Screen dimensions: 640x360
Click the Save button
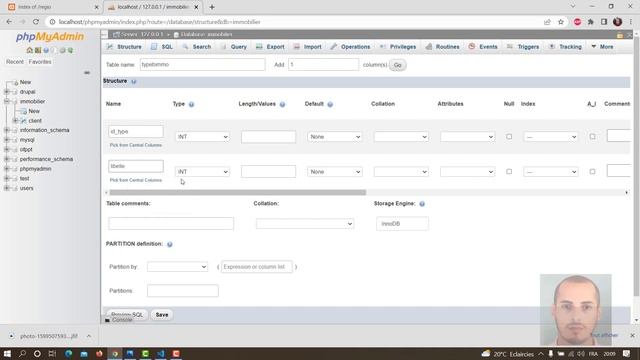[162, 315]
